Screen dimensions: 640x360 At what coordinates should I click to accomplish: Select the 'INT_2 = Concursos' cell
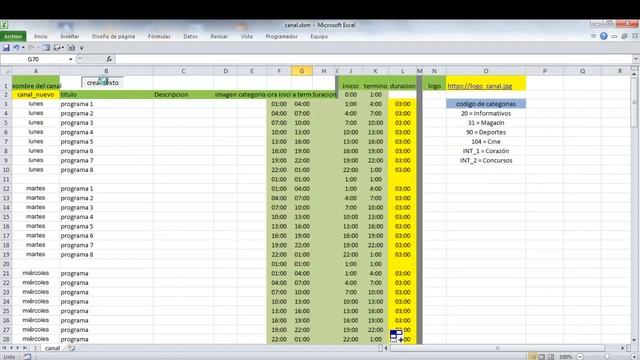[486, 160]
